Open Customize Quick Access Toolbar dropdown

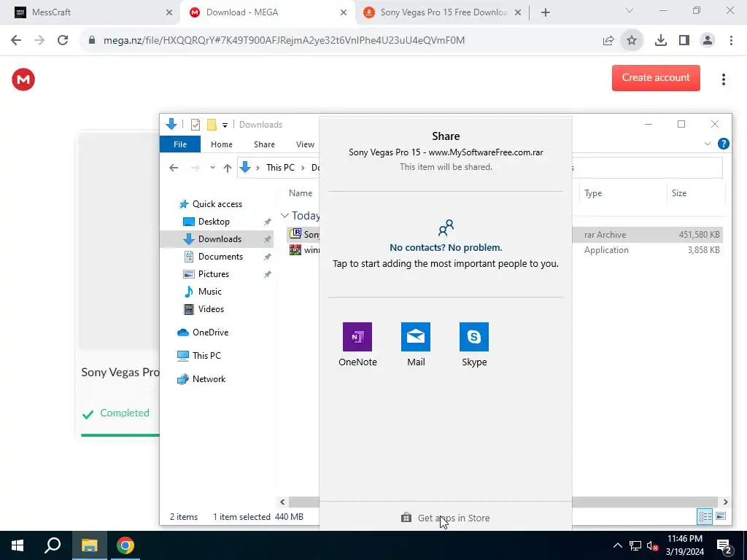tap(225, 125)
